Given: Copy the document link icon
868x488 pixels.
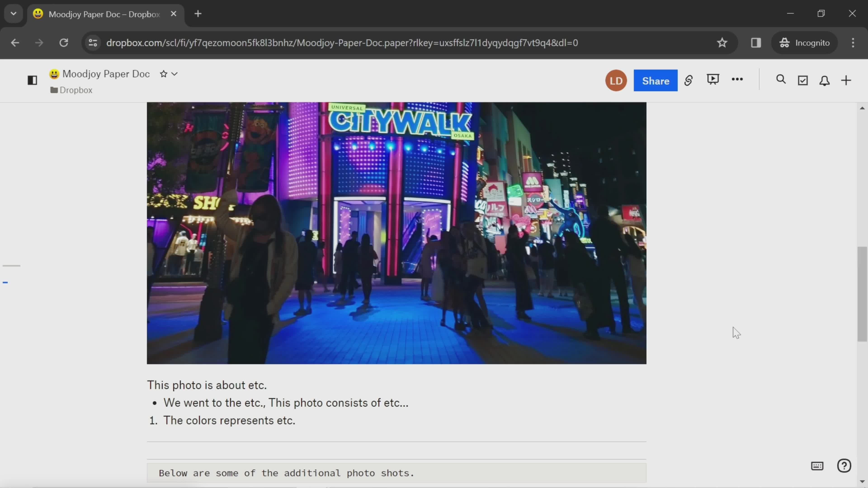Looking at the screenshot, I should [x=688, y=80].
